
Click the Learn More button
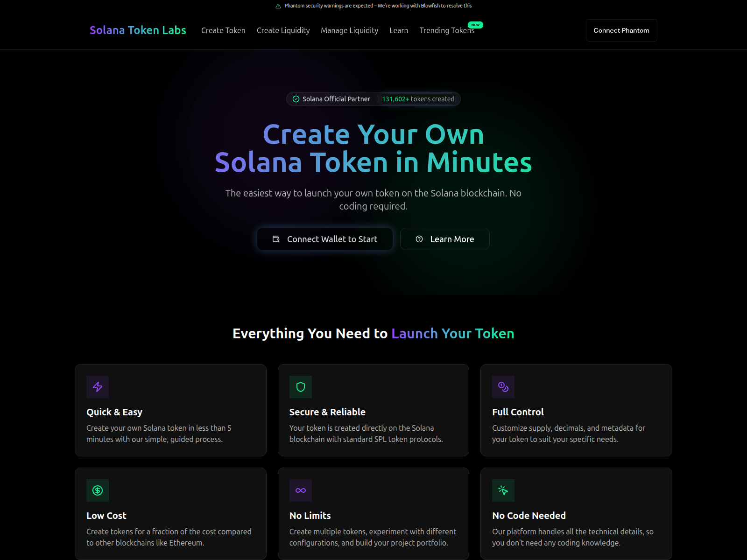tap(445, 239)
